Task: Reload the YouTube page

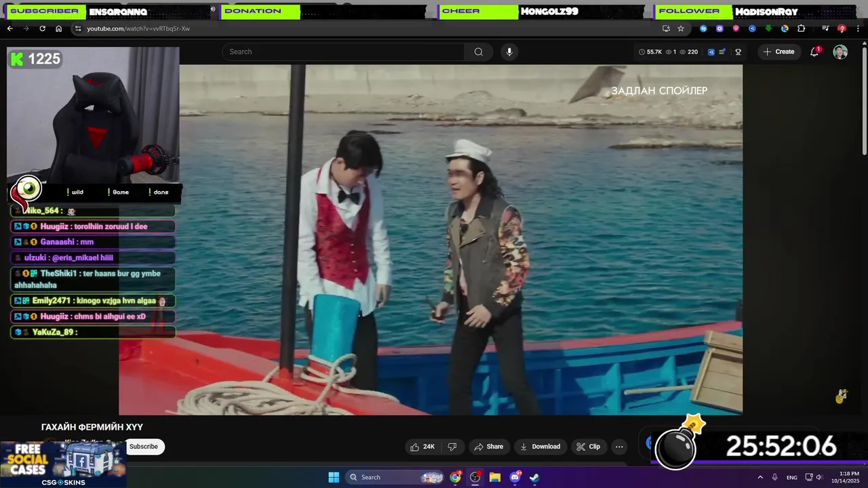Action: point(42,28)
